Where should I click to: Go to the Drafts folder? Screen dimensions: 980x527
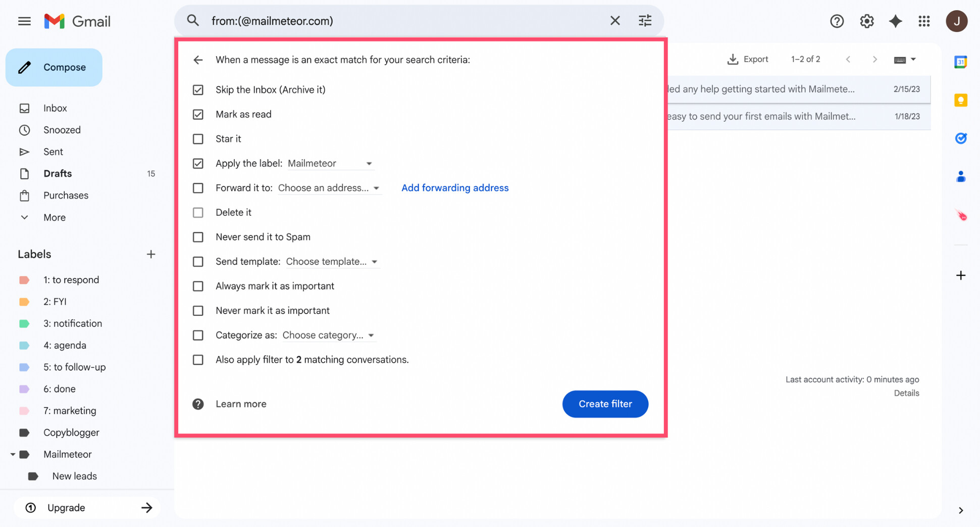click(x=58, y=173)
